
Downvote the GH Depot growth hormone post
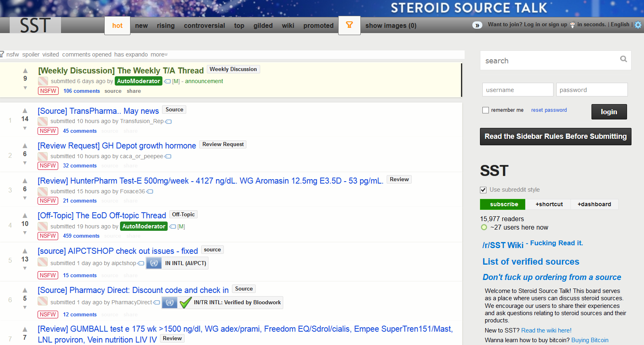25,163
